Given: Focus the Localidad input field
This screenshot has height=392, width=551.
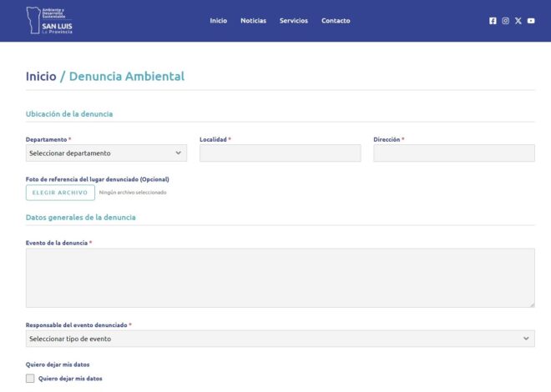Looking at the screenshot, I should pos(280,153).
